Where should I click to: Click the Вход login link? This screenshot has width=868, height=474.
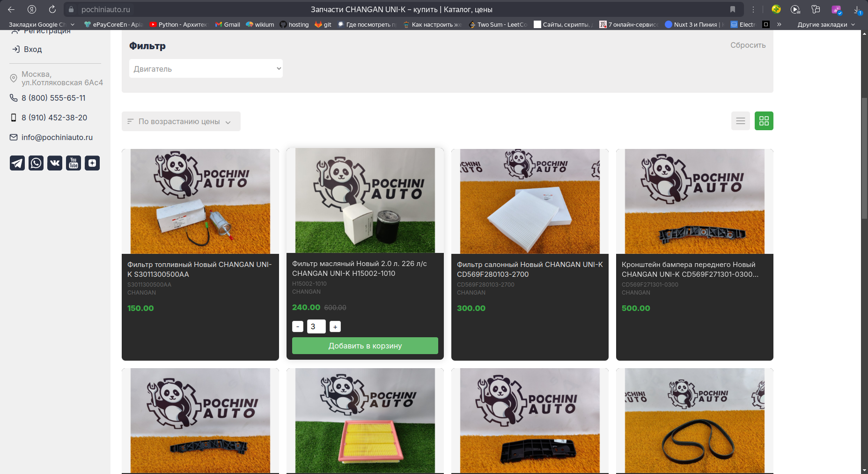tap(27, 49)
